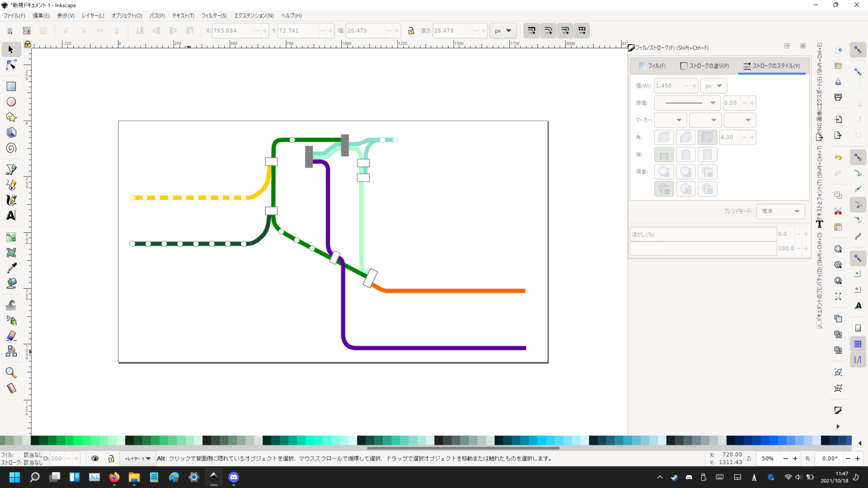Select the Star polygon tool
The width and height of the screenshot is (868, 488).
pos(11,117)
